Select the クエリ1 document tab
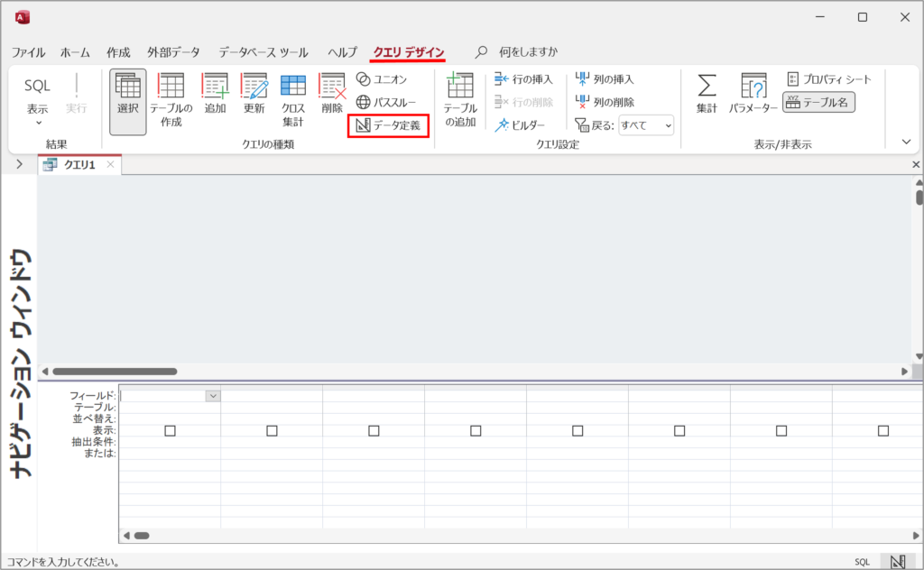 [79, 164]
